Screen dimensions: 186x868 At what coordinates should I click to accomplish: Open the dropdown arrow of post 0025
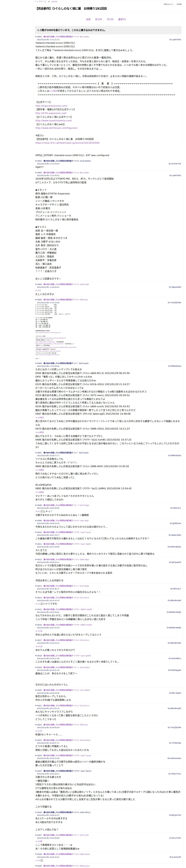point(36,771)
